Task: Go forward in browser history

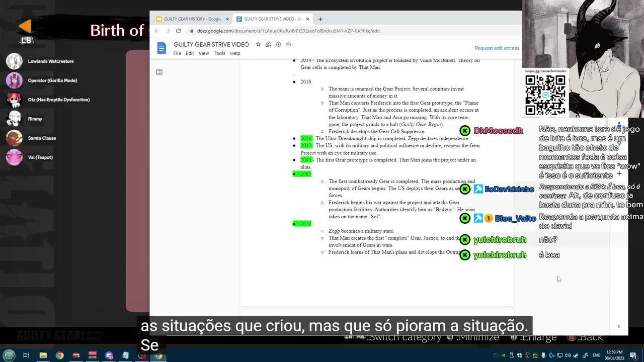Action: [168, 31]
